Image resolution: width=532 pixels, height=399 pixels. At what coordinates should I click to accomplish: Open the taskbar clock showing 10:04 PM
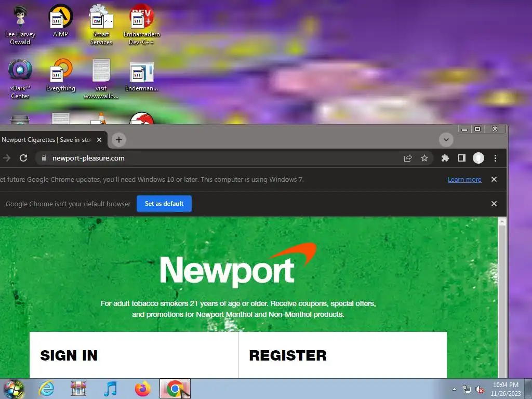coord(506,389)
